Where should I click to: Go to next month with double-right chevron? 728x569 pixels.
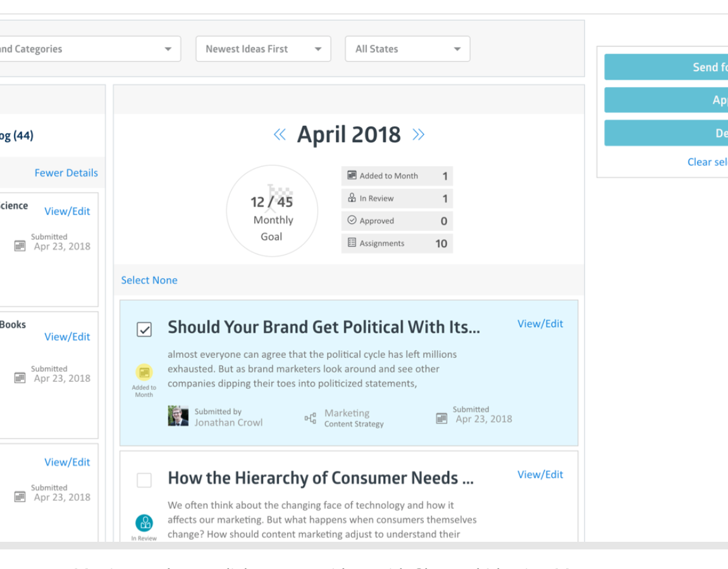(418, 135)
